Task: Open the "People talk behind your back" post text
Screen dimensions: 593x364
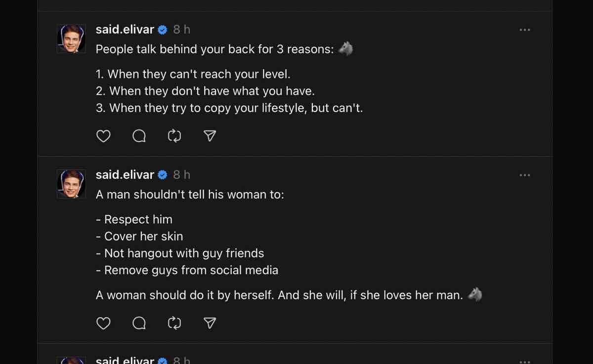Action: pos(215,49)
